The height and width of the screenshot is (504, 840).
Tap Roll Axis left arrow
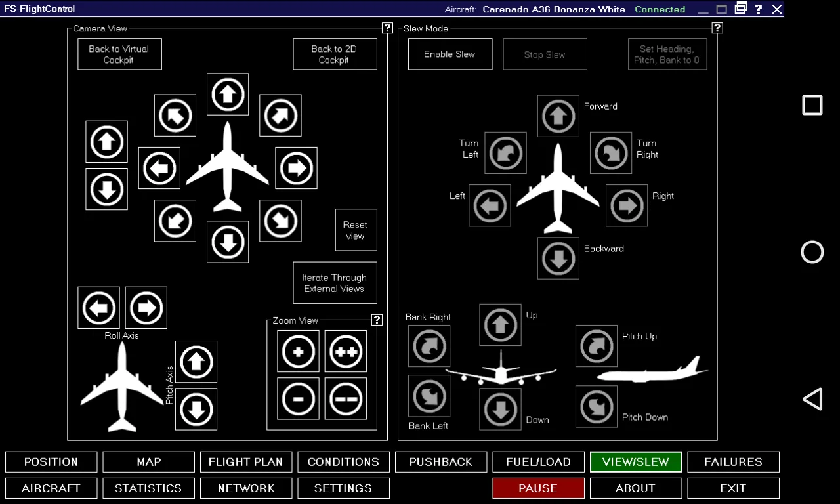(98, 308)
